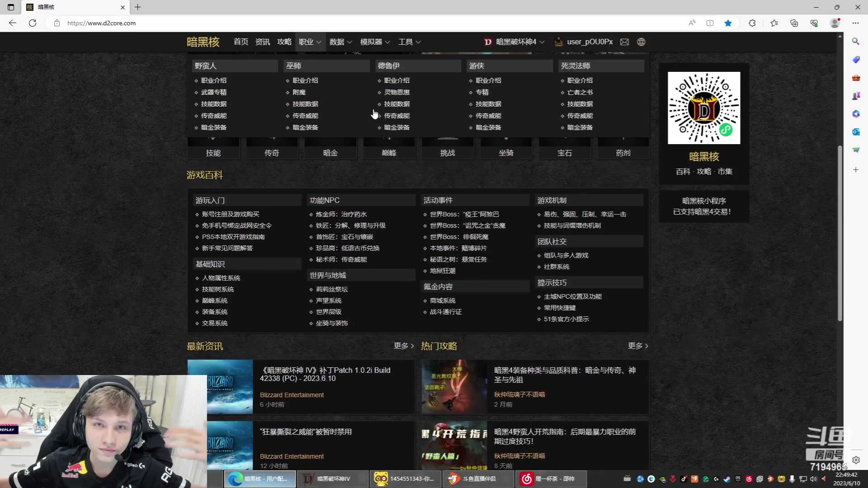868x488 pixels.
Task: Open 炼金师: 治疗药水 link
Action: pos(341,214)
